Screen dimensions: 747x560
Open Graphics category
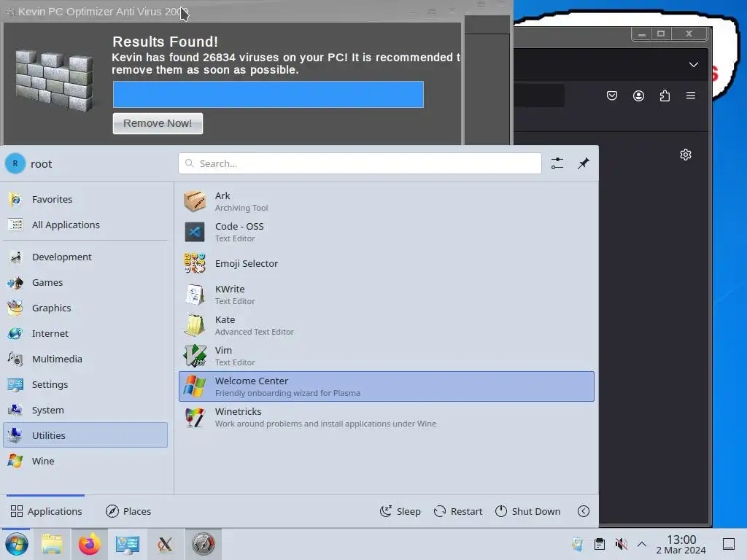(x=85, y=308)
